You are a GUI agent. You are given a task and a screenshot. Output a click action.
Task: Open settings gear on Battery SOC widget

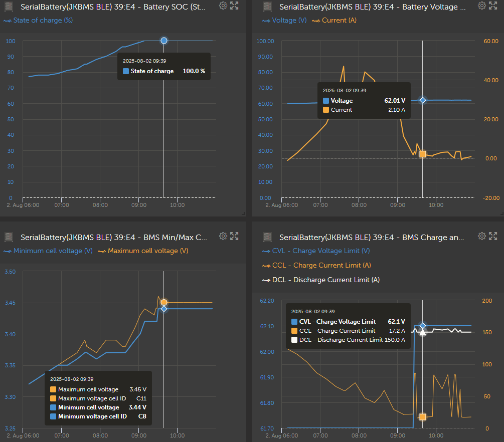tap(223, 6)
